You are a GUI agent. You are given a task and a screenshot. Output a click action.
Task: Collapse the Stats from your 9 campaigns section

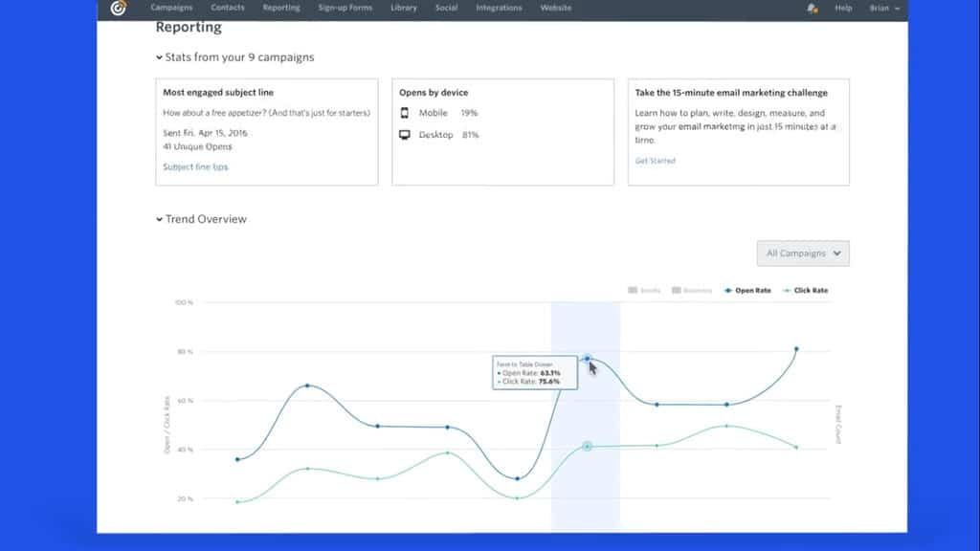click(235, 57)
